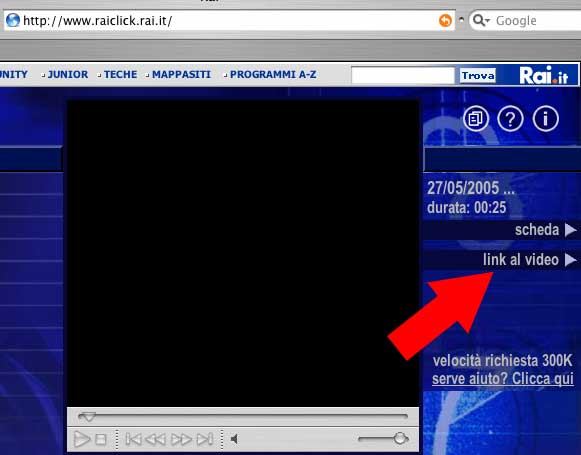581x455 pixels.
Task: Open the help question mark icon
Action: [x=510, y=119]
